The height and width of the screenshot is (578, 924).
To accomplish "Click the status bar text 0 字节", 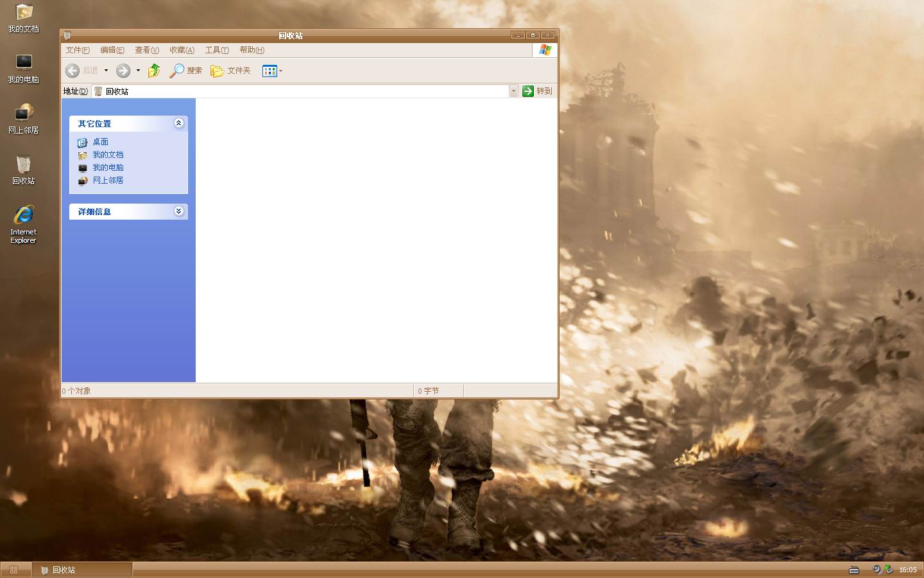I will [x=429, y=390].
